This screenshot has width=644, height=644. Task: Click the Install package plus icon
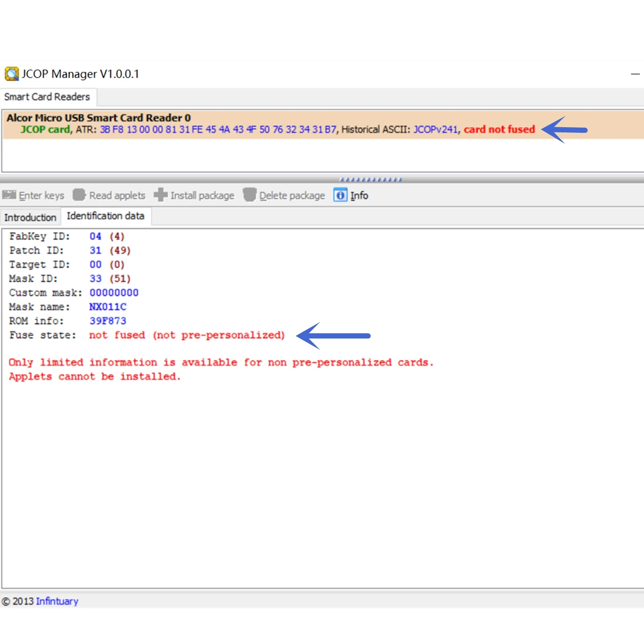tap(161, 195)
